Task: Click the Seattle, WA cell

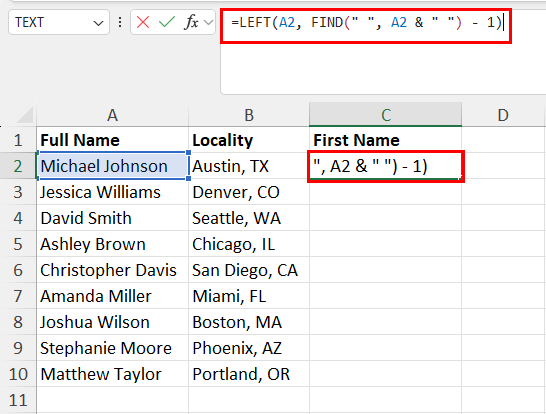Action: (249, 218)
